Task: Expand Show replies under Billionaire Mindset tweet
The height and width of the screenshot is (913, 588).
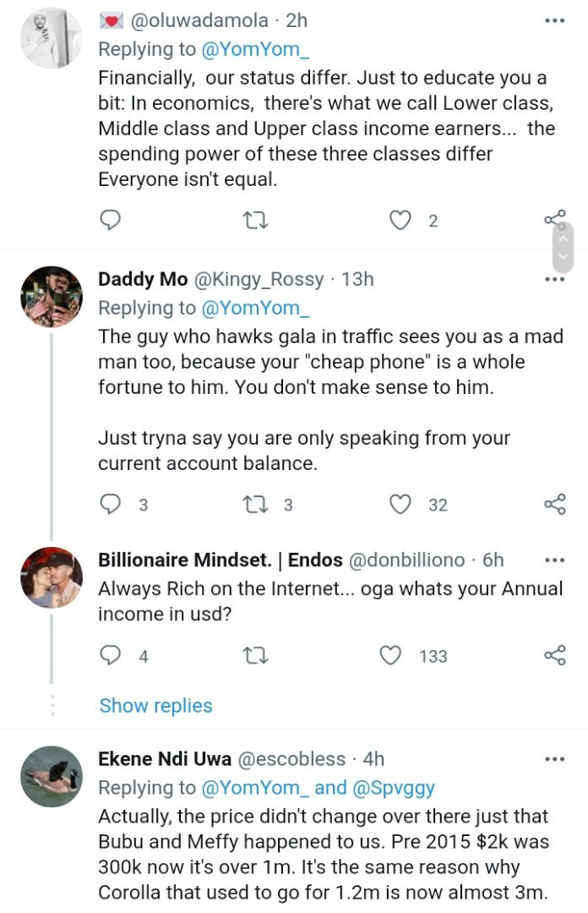Action: click(x=155, y=705)
